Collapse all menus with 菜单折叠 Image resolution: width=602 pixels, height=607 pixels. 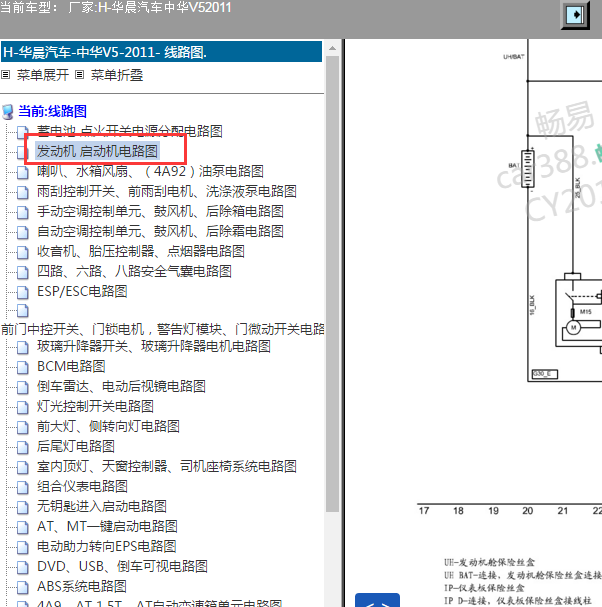[x=117, y=75]
